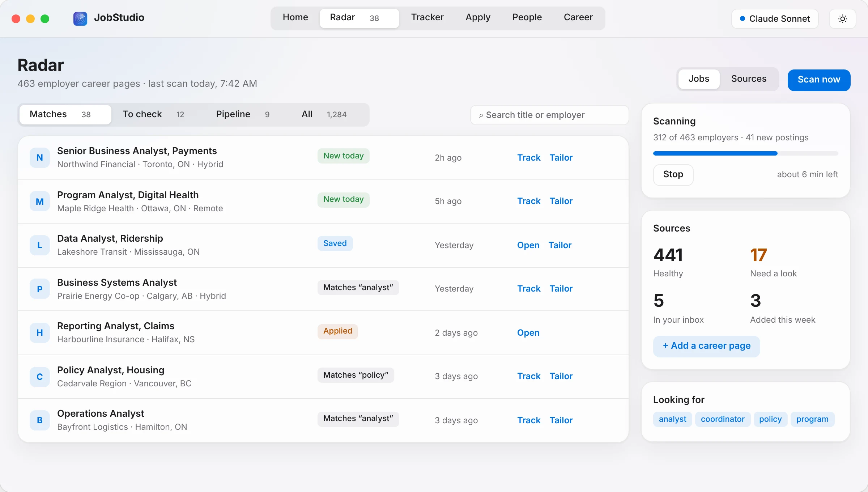Image resolution: width=868 pixels, height=492 pixels.
Task: Click the 'program' keyword chip
Action: click(x=812, y=419)
